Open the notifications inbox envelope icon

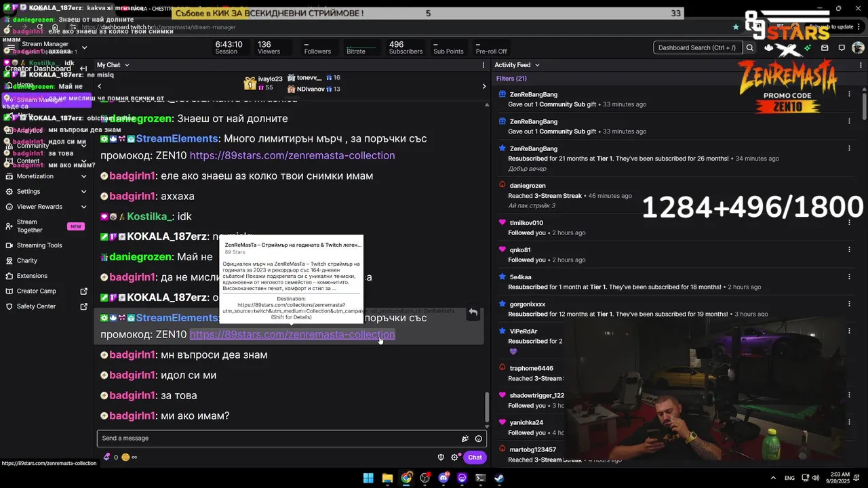tap(825, 47)
